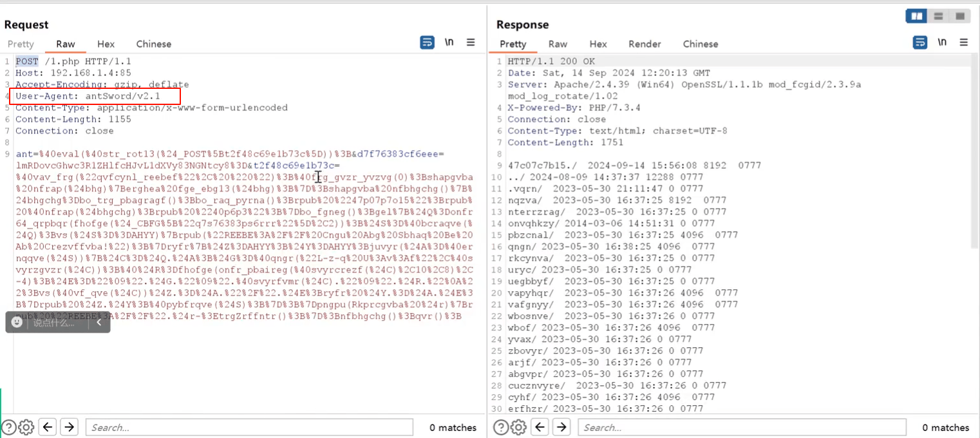980x438 pixels.
Task: Open the Response Chinese tab
Action: pyautogui.click(x=701, y=44)
